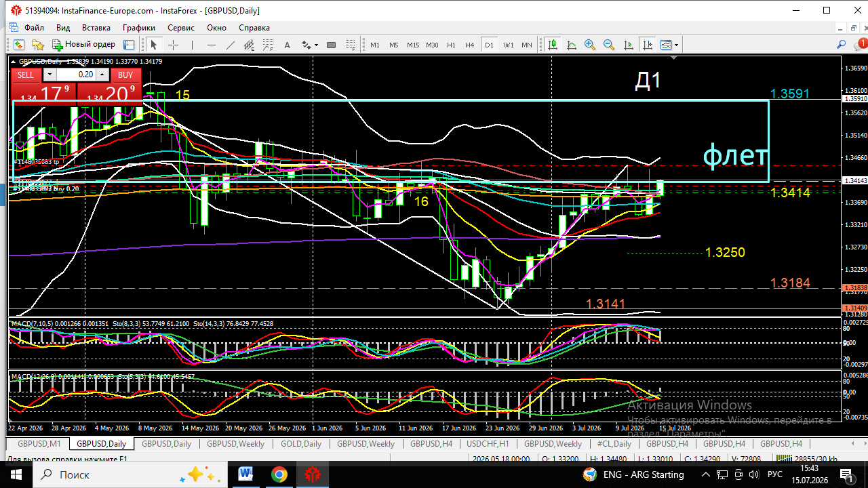
Task: Open the Файл menu
Action: (34, 28)
